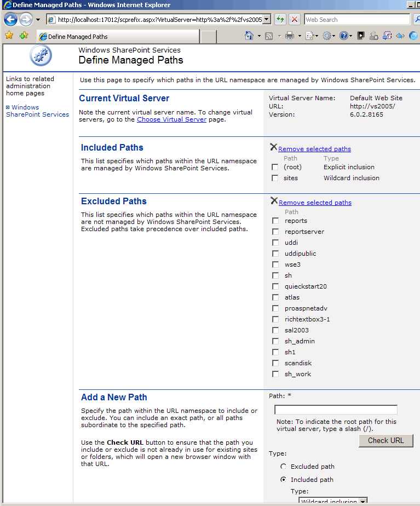Viewport: 420px width, 506px height.
Task: Check the reports excluded path checkbox
Action: click(275, 221)
